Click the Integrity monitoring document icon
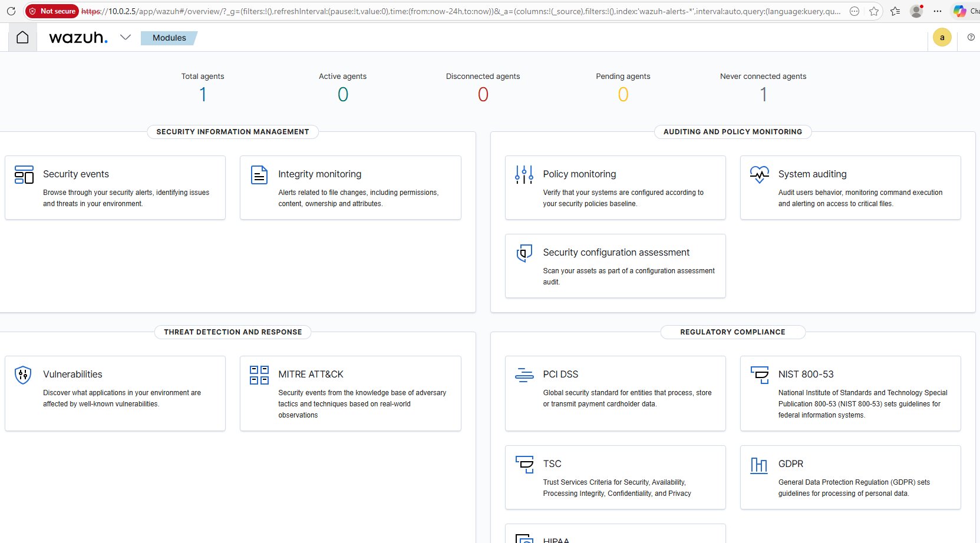980x543 pixels. click(x=259, y=175)
